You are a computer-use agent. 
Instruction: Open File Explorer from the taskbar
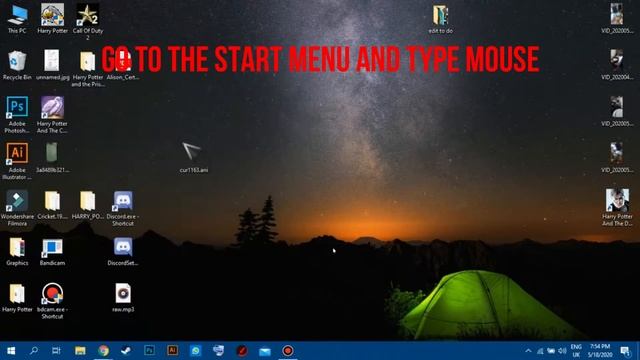(80, 351)
